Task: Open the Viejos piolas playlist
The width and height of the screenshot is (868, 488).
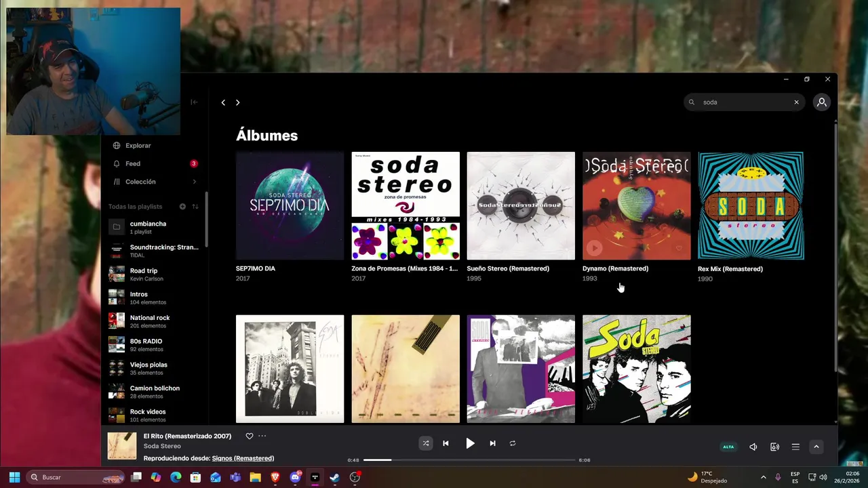Action: click(x=155, y=369)
